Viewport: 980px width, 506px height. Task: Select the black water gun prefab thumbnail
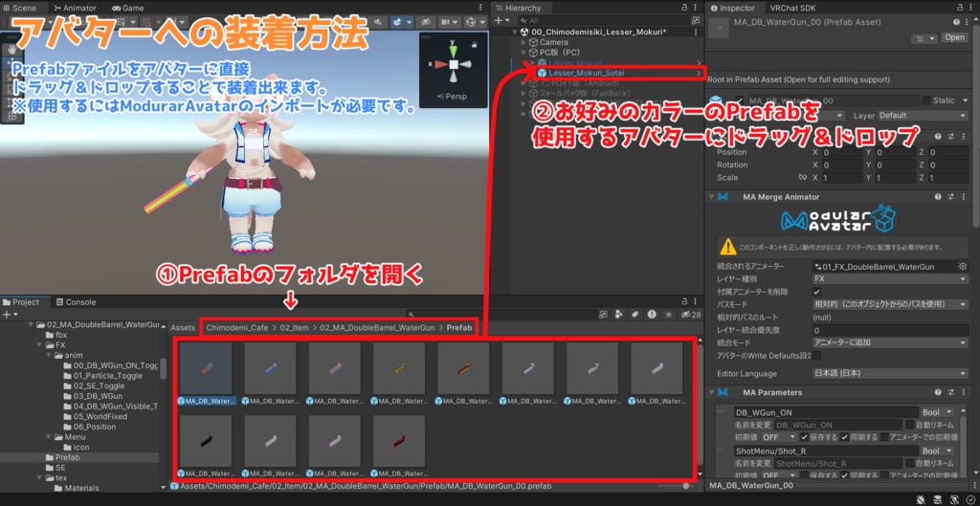pos(206,441)
